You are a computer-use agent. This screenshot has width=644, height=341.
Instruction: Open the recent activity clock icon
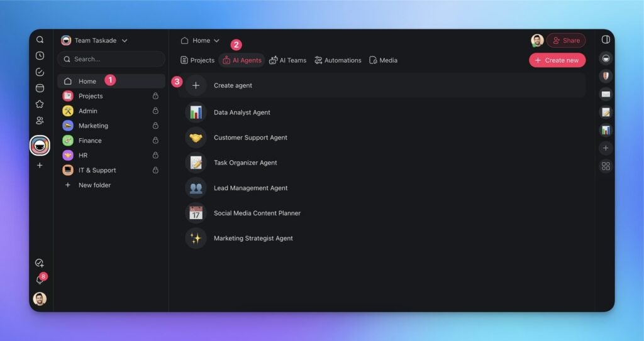40,56
